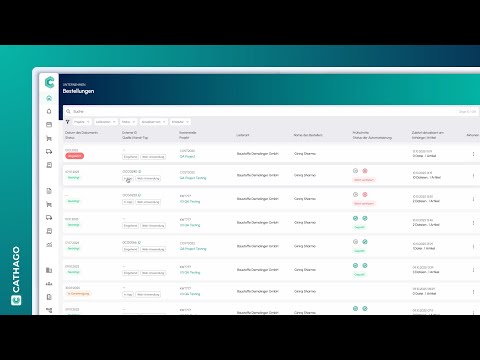Click supplier name in the red-status row
The image size is (480, 360).
click(258, 154)
